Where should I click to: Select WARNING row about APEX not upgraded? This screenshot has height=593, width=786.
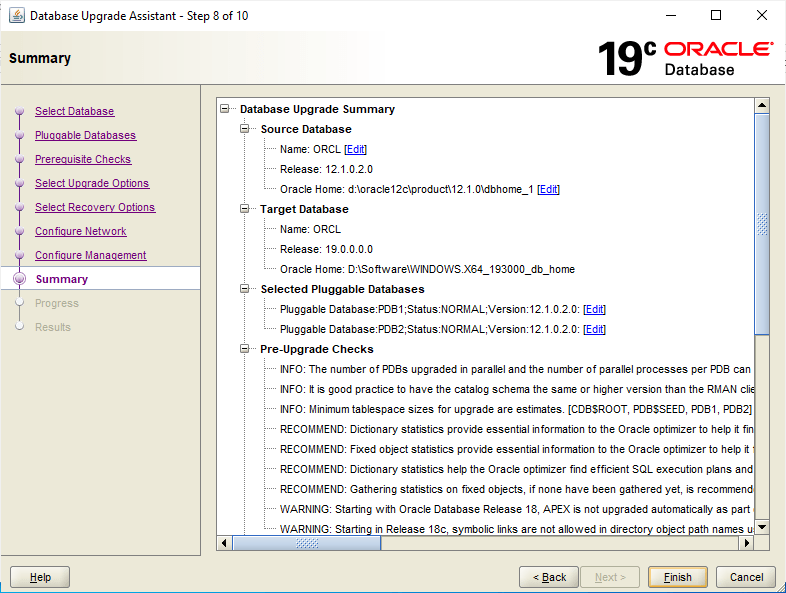coord(516,509)
